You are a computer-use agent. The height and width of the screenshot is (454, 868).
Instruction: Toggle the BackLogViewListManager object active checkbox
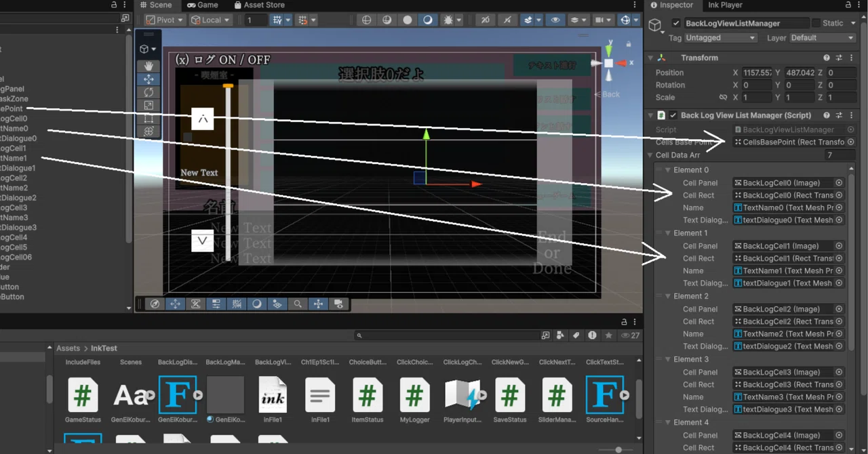coord(675,23)
